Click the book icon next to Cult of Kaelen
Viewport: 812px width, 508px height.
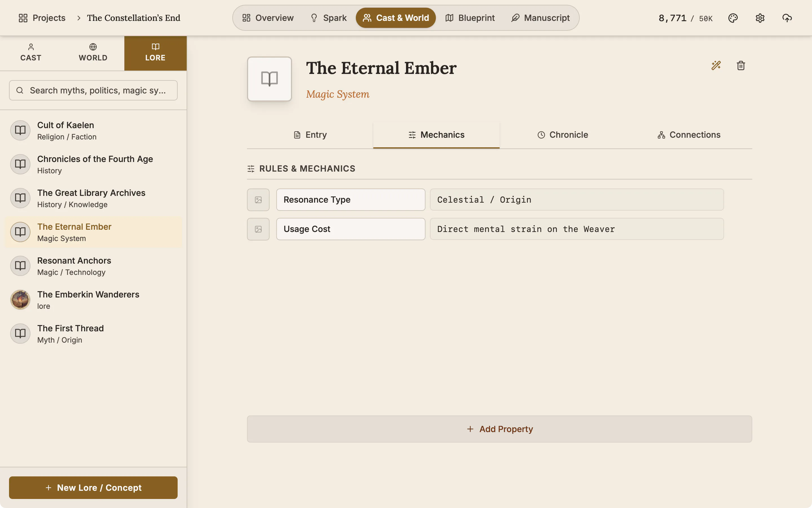click(x=20, y=130)
